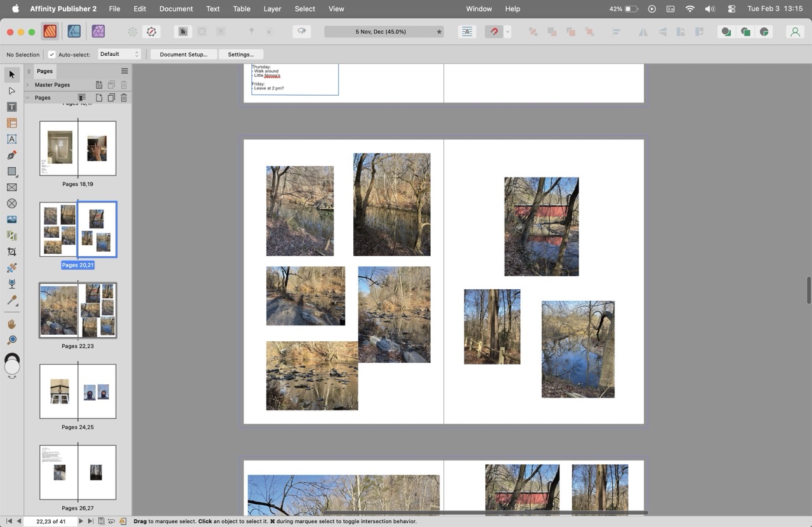Image resolution: width=812 pixels, height=527 pixels.
Task: Open macOS Control Center icon
Action: tap(731, 9)
